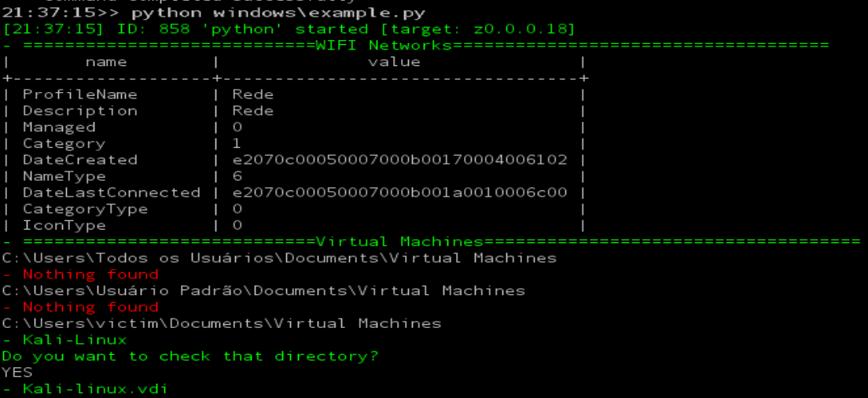Click the DateCreated hex value

point(399,160)
